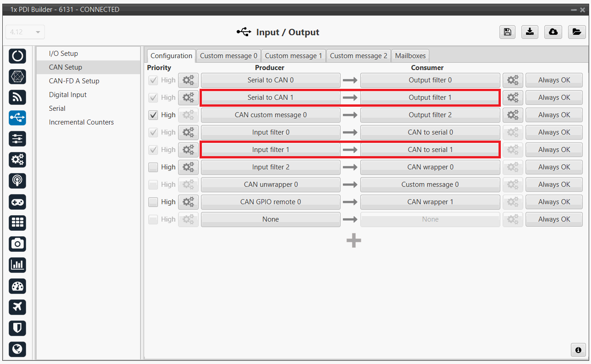Select the gamepad icon in sidebar
591x364 pixels.
point(17,202)
